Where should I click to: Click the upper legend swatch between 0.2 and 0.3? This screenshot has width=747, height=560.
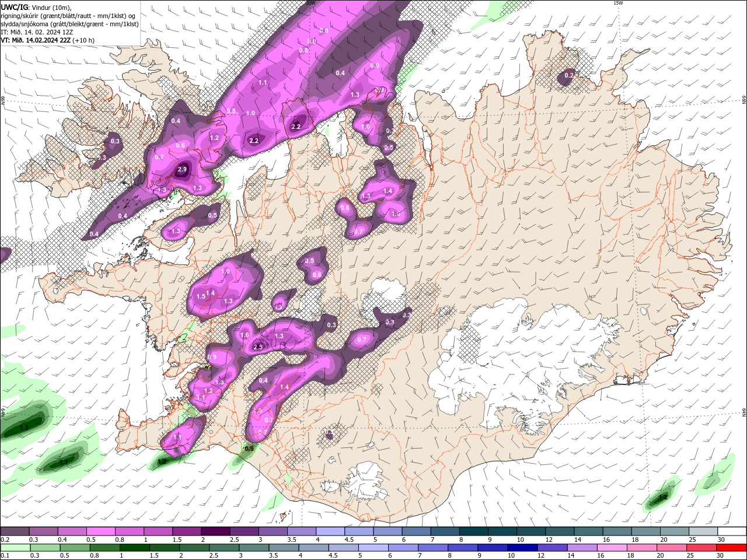(15, 531)
